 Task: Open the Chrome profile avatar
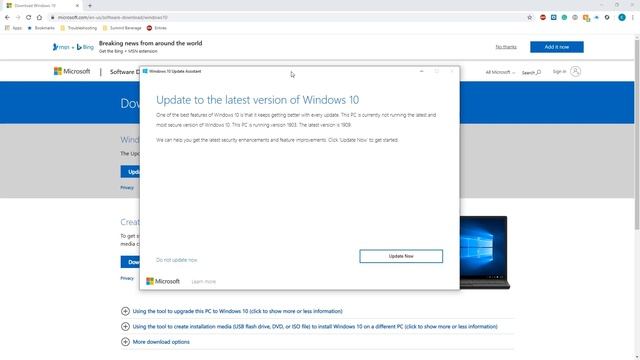coord(622,17)
